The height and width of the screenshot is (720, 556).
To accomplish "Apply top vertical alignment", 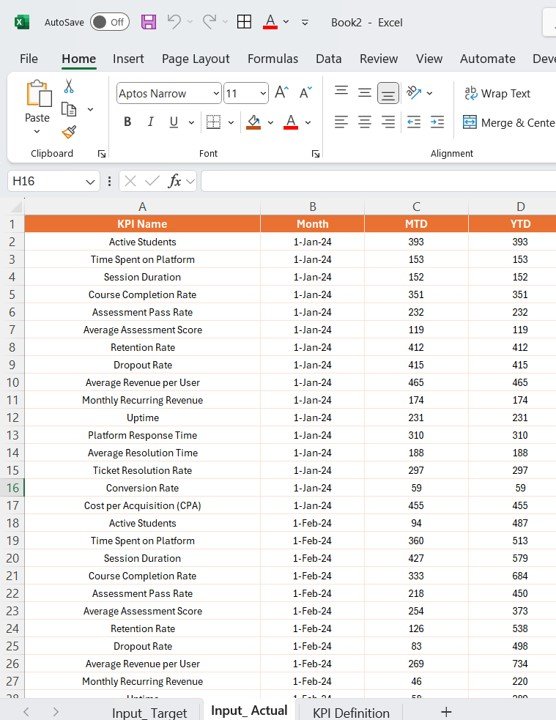I will pos(341,90).
